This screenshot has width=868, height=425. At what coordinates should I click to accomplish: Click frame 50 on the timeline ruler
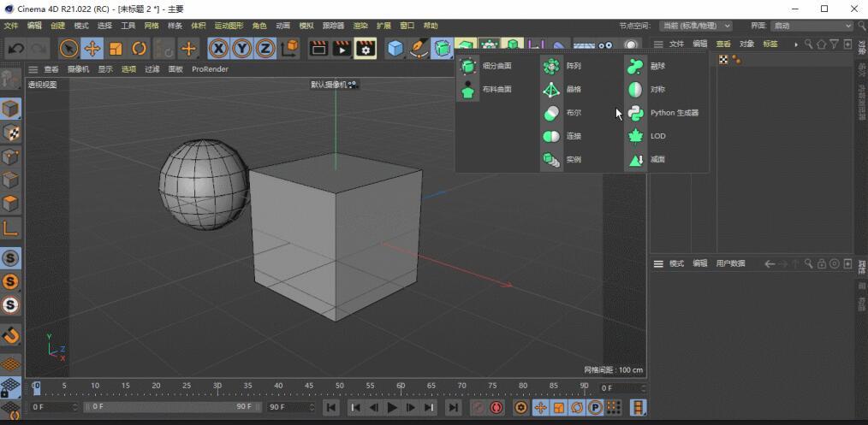click(340, 387)
